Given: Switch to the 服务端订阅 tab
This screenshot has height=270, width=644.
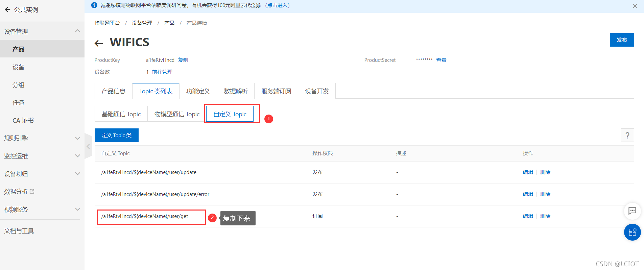Looking at the screenshot, I should [276, 91].
